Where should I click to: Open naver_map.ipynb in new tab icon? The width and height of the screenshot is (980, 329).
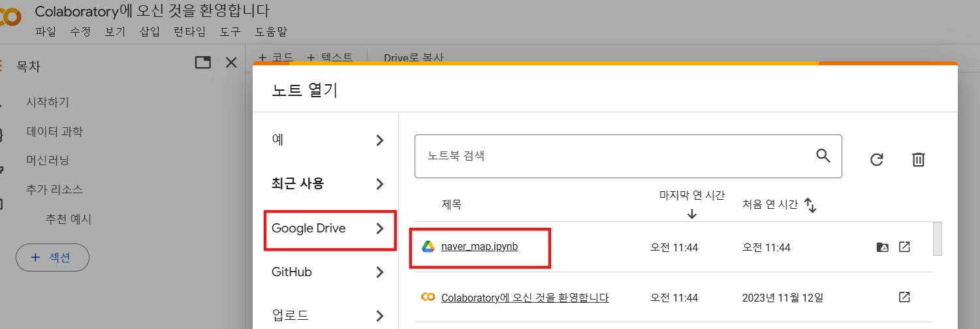[x=904, y=247]
